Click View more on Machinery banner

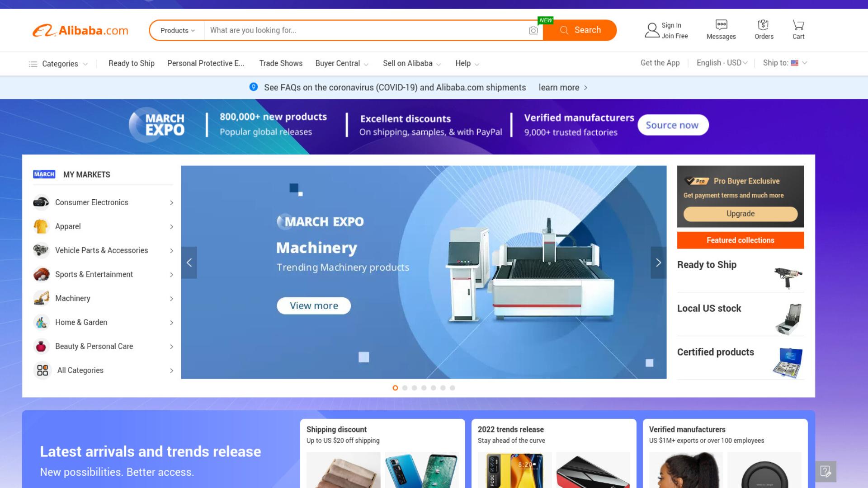(314, 306)
